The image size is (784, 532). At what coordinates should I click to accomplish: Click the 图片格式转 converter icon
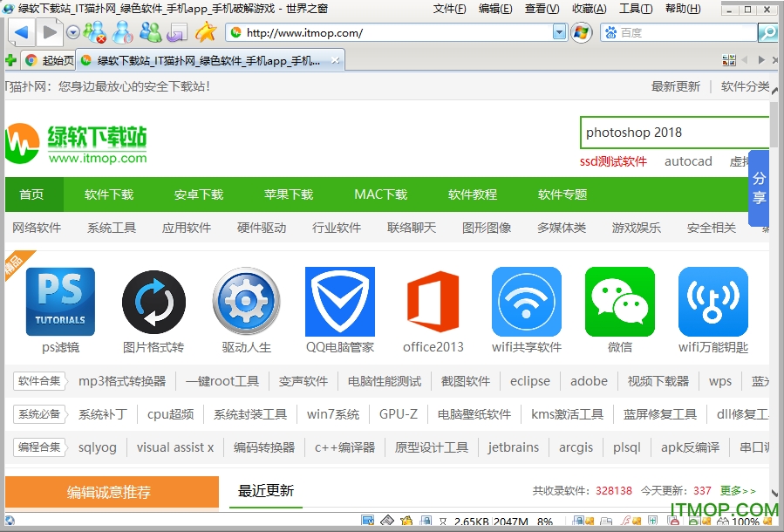(x=153, y=302)
